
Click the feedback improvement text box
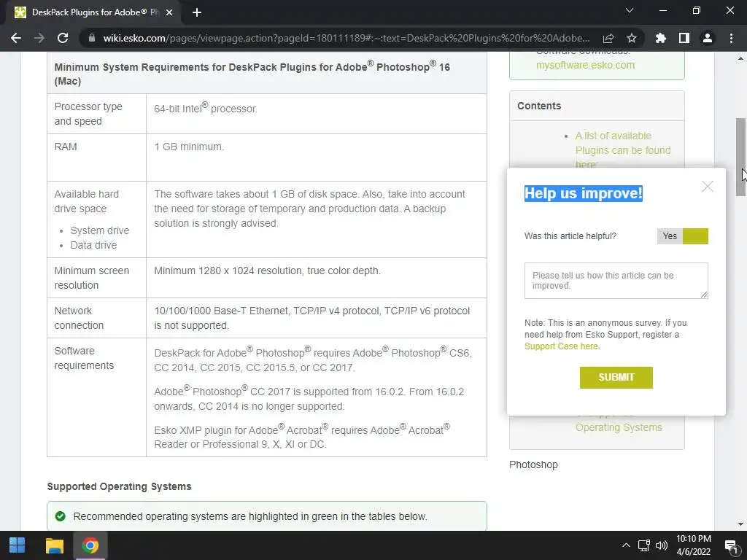(616, 281)
